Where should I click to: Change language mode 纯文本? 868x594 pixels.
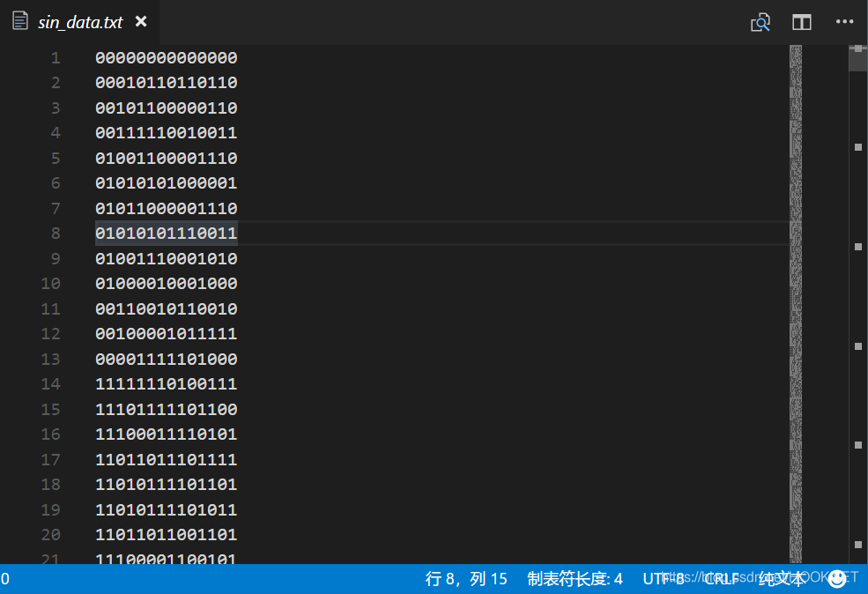coord(782,579)
